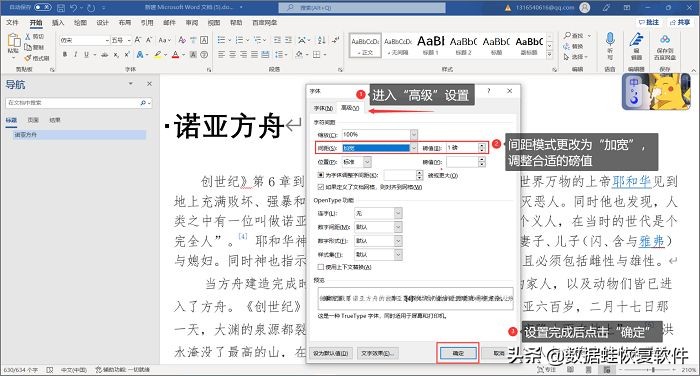The height and width of the screenshot is (376, 700).
Task: Toggle the snap to document grid checkbox
Action: [x=321, y=187]
